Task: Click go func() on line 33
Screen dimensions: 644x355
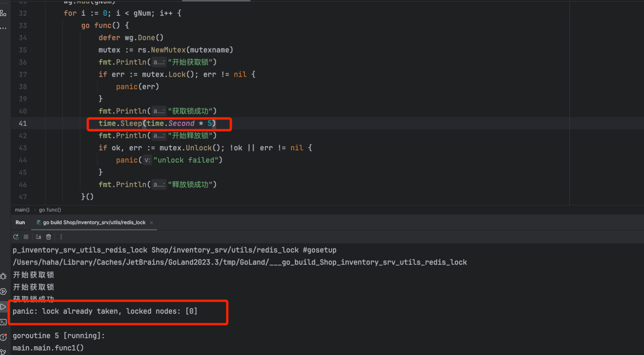Action: tap(100, 25)
